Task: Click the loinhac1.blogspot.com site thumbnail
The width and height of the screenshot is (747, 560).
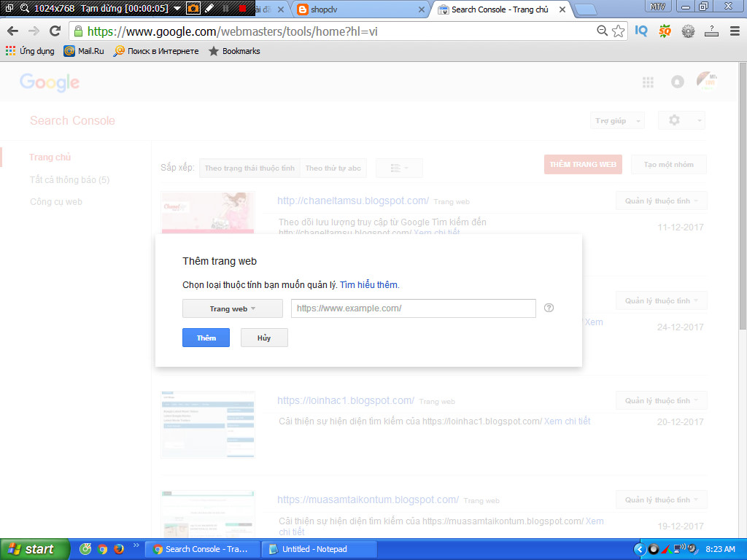Action: [x=208, y=425]
